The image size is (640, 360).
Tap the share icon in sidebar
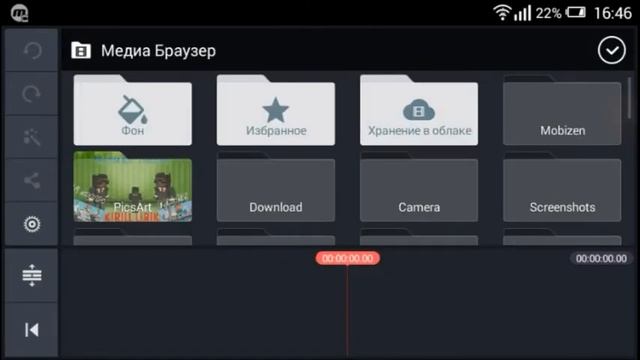[32, 180]
